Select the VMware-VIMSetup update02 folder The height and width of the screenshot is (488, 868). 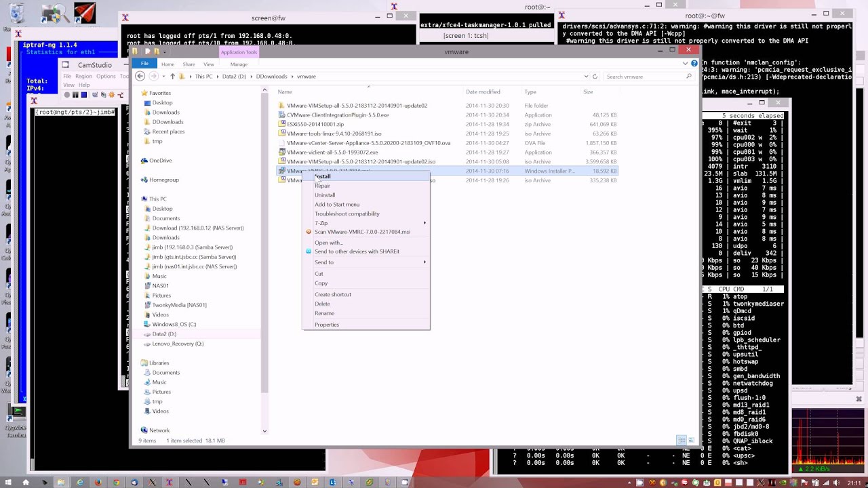pos(357,106)
